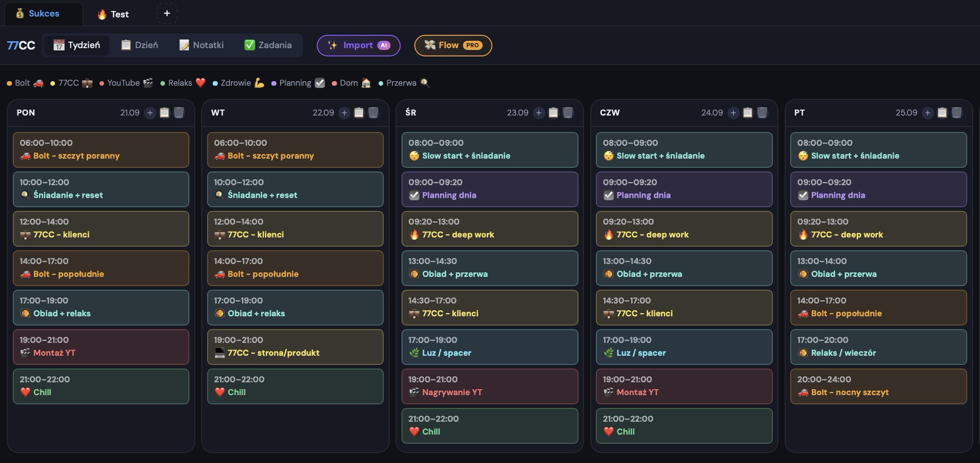This screenshot has width=980, height=463.
Task: Open Monday's Śniadanie + reset block
Action: 101,189
